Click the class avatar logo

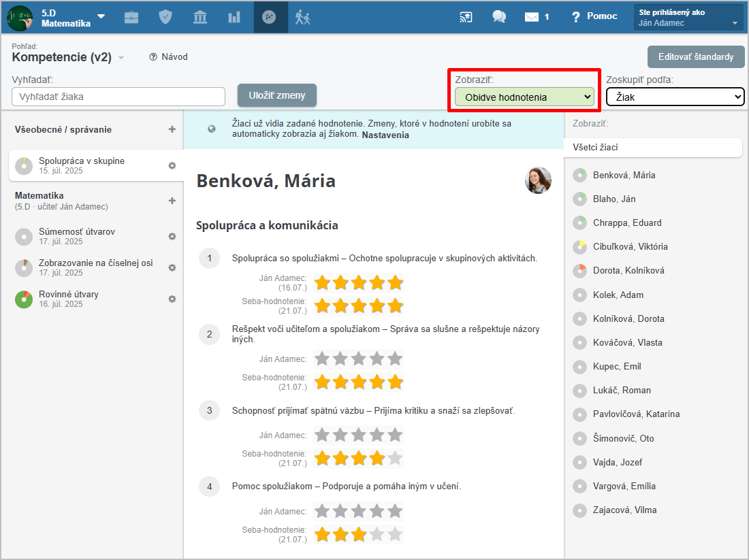tap(20, 18)
